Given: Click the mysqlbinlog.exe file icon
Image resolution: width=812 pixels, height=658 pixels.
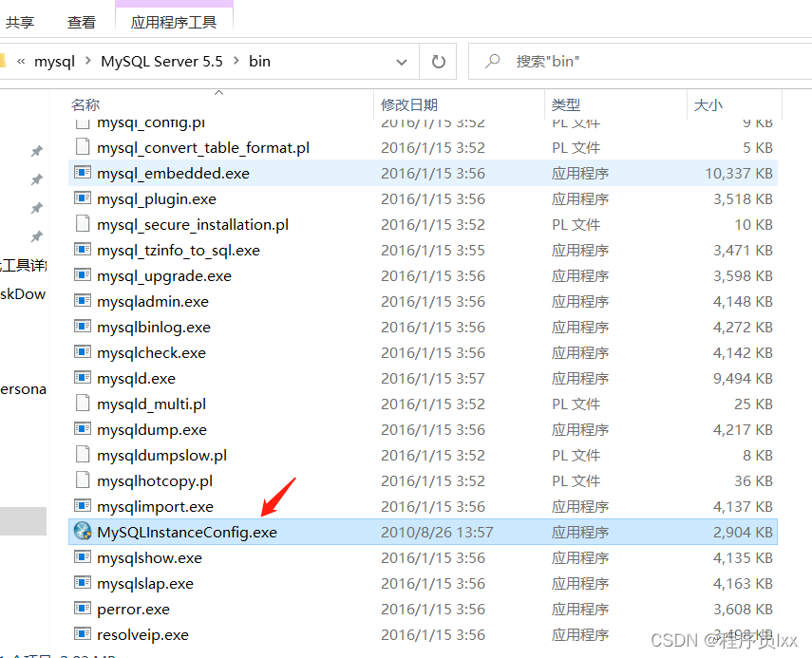Looking at the screenshot, I should click(83, 327).
